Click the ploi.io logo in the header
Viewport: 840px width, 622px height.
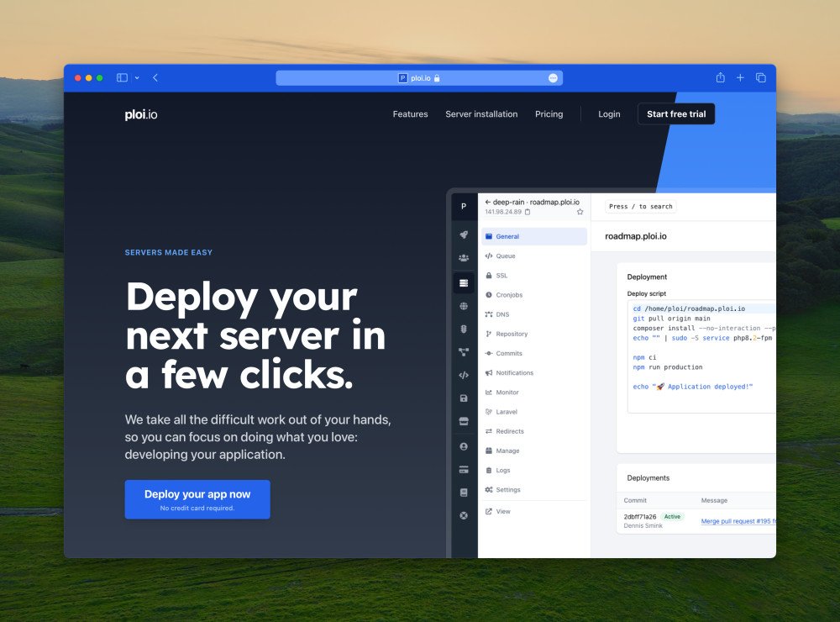pos(141,114)
